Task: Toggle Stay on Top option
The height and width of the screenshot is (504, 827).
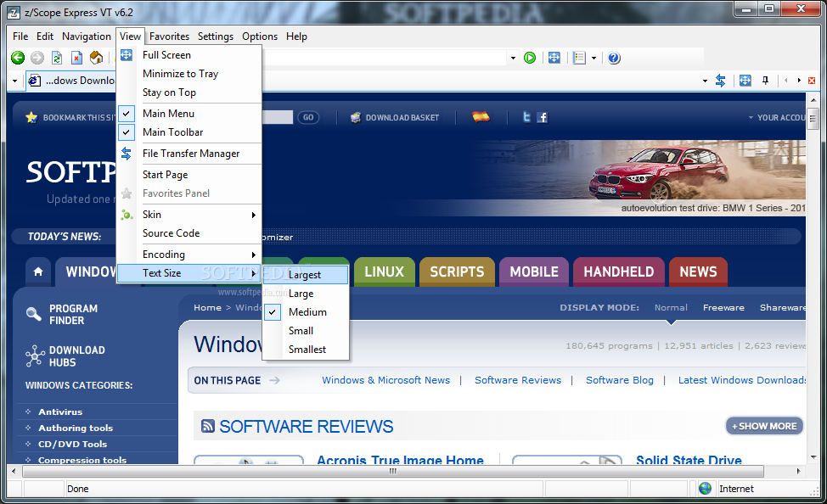Action: pyautogui.click(x=190, y=92)
